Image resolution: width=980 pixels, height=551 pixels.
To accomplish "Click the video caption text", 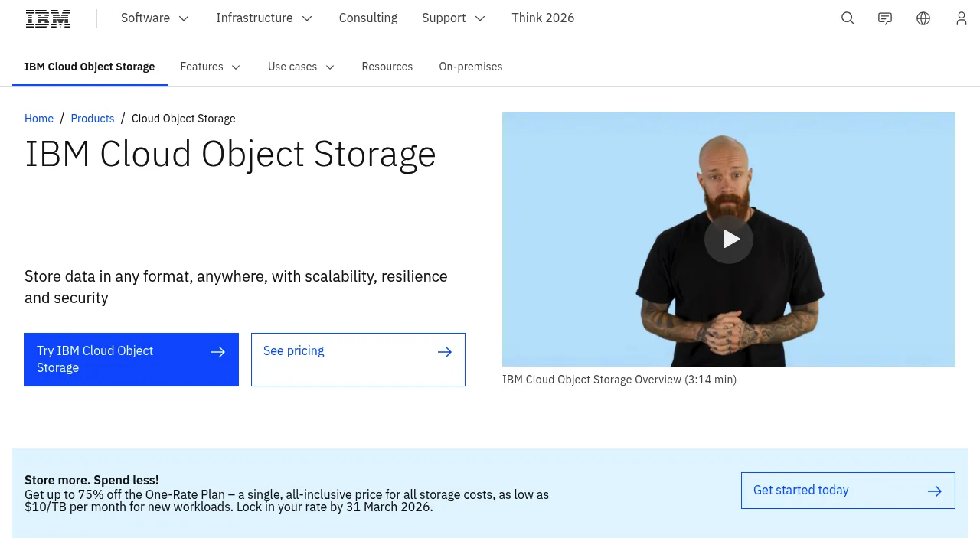I will tap(619, 380).
